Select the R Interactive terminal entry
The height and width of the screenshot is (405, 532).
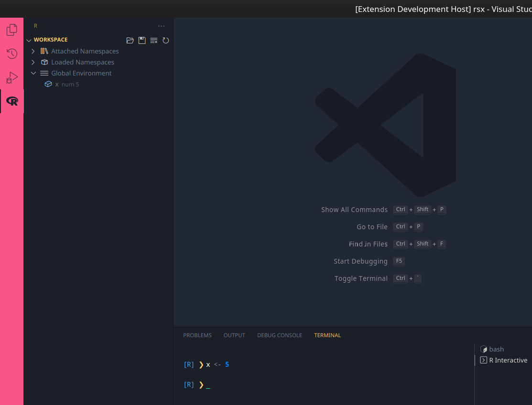pyautogui.click(x=503, y=360)
